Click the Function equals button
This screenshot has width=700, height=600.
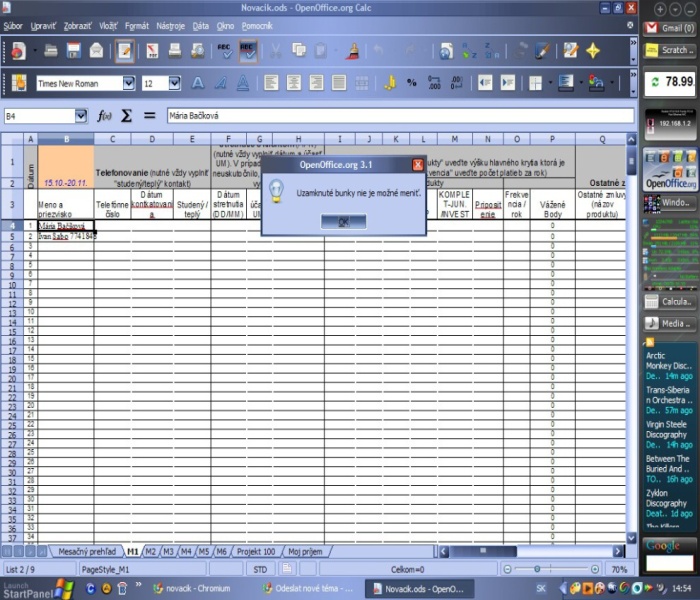click(x=150, y=116)
